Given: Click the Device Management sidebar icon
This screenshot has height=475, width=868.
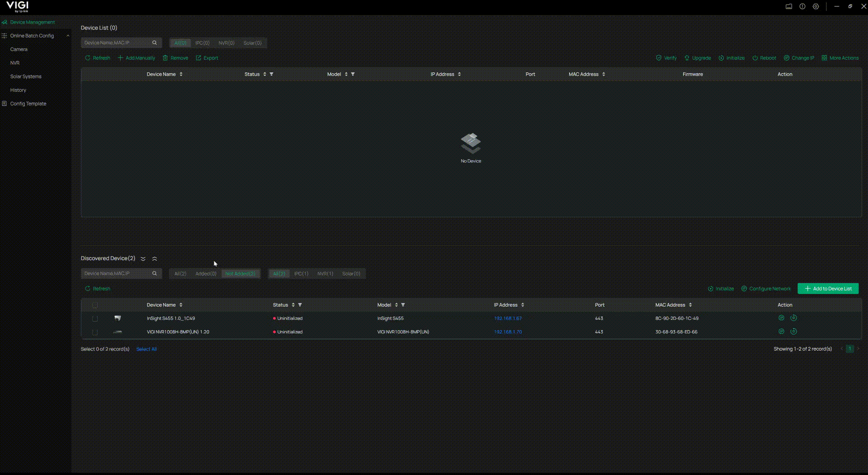Looking at the screenshot, I should click(5, 22).
